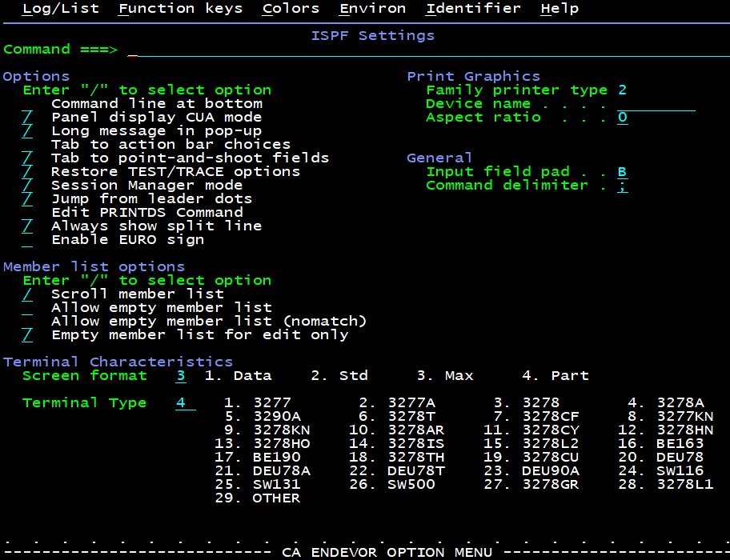This screenshot has height=560, width=730.
Task: Toggle Allow empty member list (nomatch) option
Action: [x=28, y=322]
